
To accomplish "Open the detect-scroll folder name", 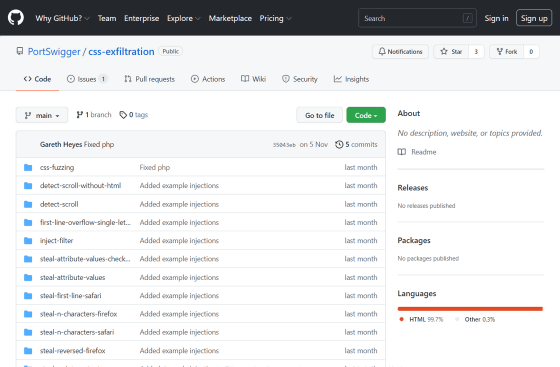I will pyautogui.click(x=59, y=204).
